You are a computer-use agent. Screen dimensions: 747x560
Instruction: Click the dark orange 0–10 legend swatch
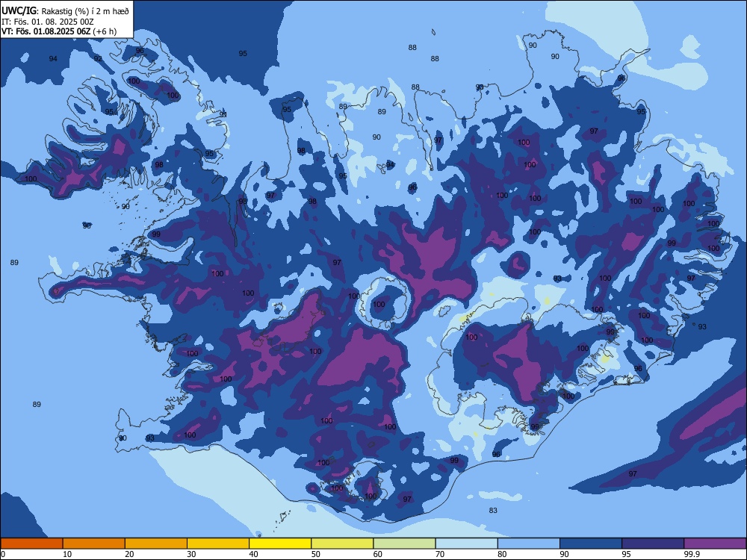tap(31, 544)
